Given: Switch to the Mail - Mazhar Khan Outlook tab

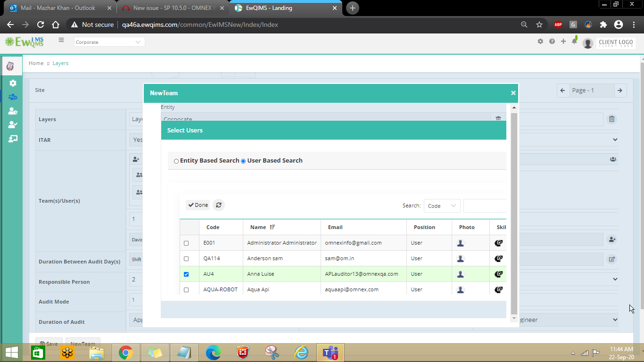Looking at the screenshot, I should coord(59,8).
